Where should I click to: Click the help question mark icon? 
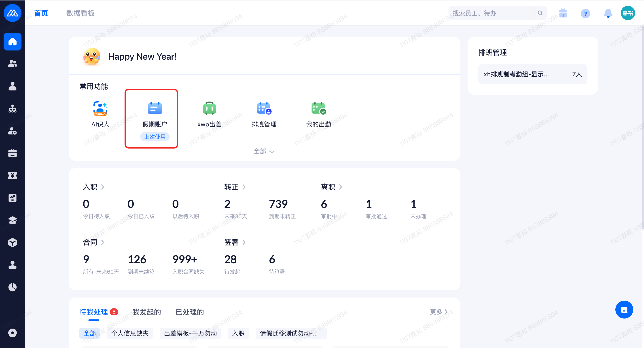[x=585, y=13]
